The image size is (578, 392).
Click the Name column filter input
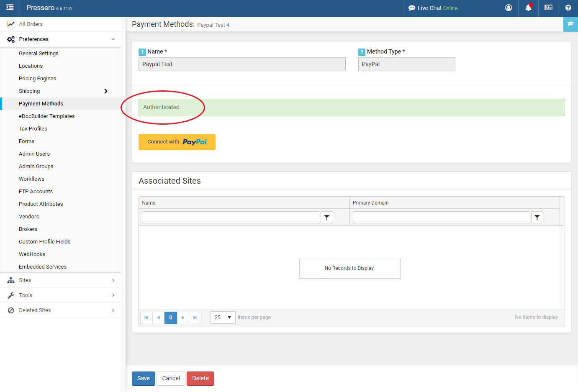click(231, 218)
